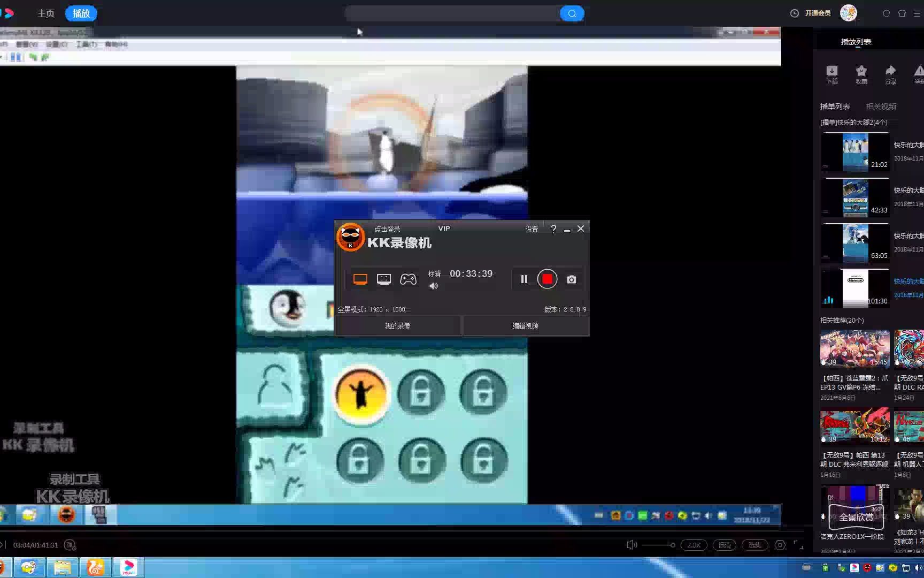Stop recording with red square button
Screen dimensions: 924x578
tap(547, 279)
